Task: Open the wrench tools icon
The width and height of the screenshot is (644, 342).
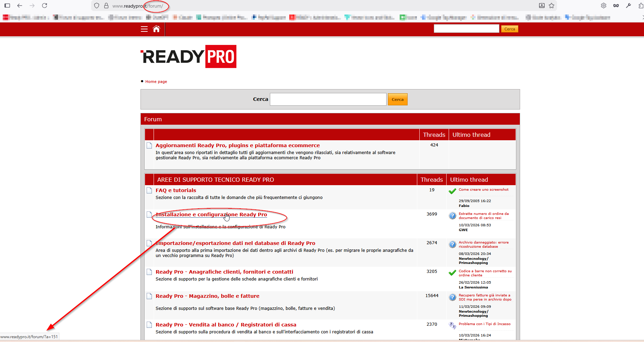Action: pyautogui.click(x=628, y=6)
